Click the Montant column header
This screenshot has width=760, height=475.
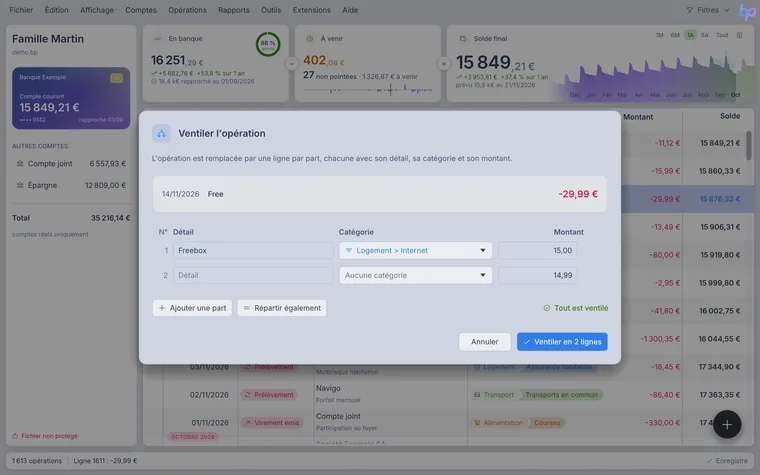click(638, 117)
